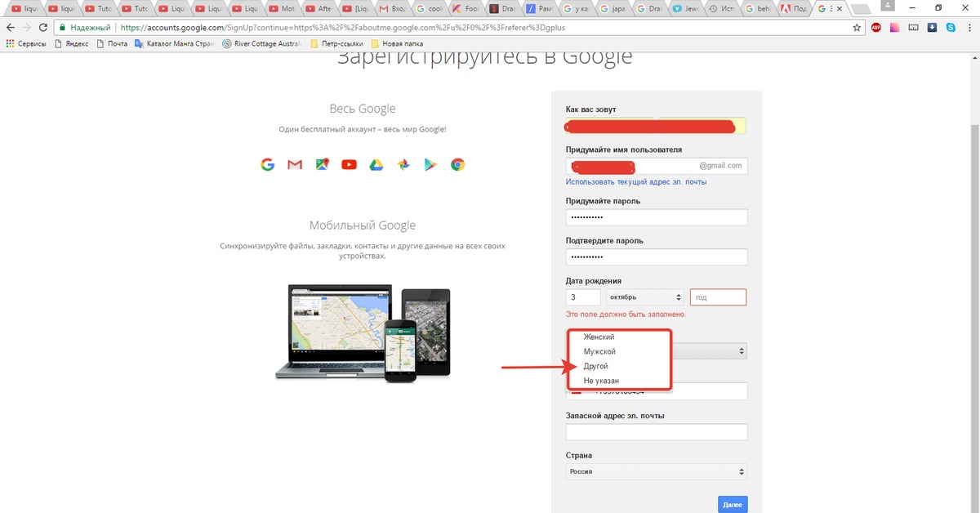The width and height of the screenshot is (980, 513).
Task: Click the browser forward arrow
Action: pyautogui.click(x=25, y=27)
